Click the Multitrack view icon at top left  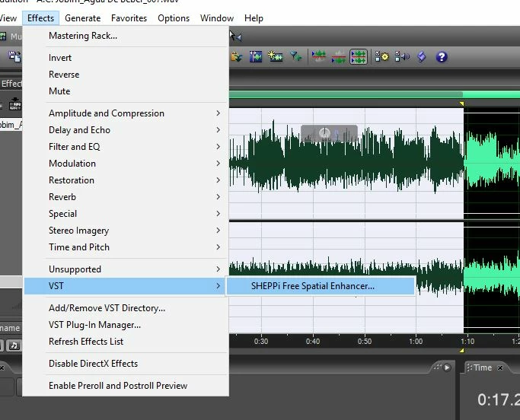tap(3, 36)
